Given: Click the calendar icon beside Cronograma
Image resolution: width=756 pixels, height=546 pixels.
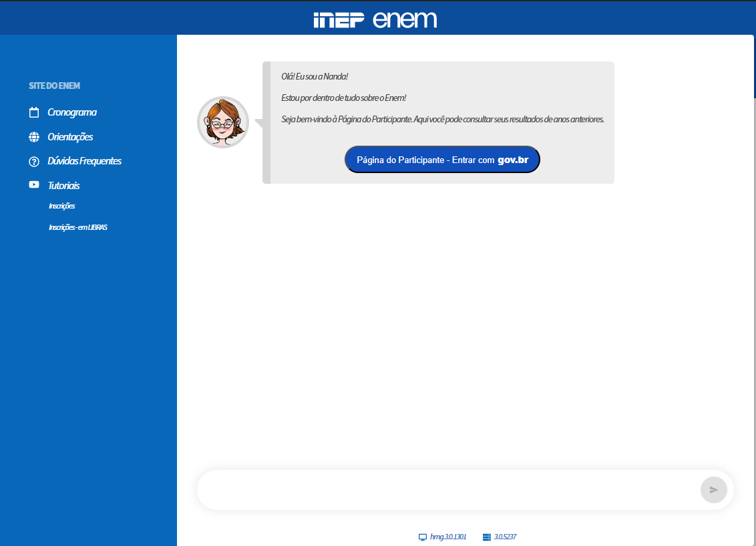Looking at the screenshot, I should (x=34, y=112).
